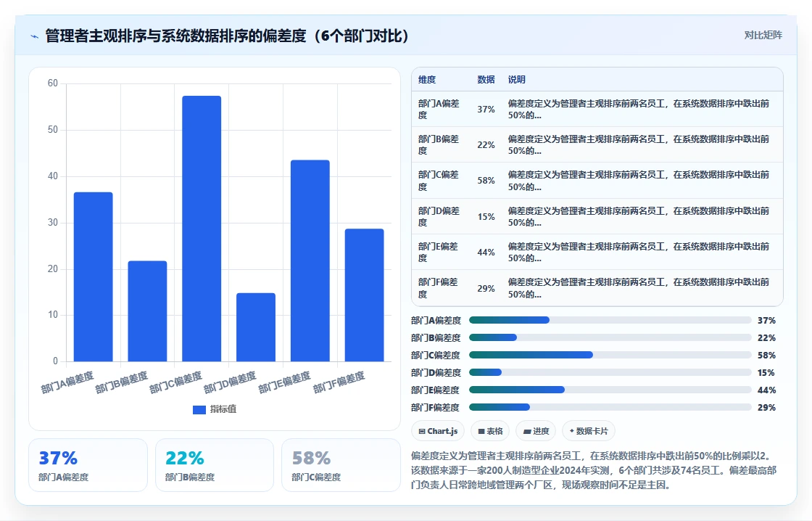Click the lightning icon beside the title

35,36
